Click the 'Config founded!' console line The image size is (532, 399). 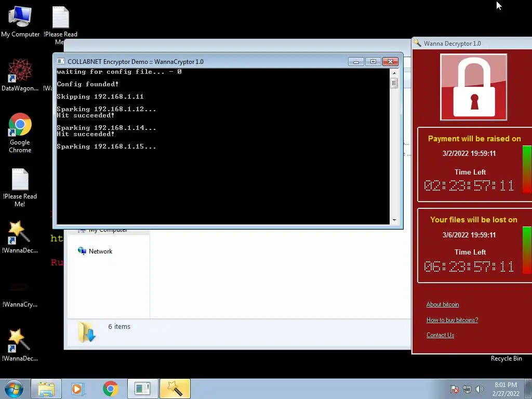tap(87, 84)
